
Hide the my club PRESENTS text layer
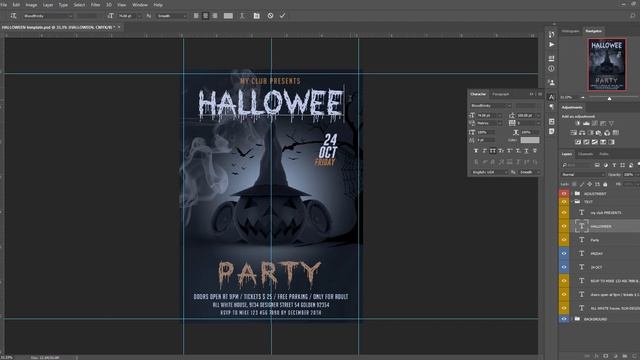pos(564,213)
